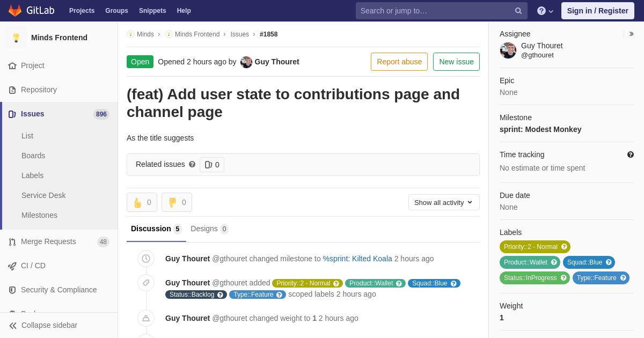Open Milestones in sidebar
Image resolution: width=644 pixels, height=338 pixels.
[39, 215]
